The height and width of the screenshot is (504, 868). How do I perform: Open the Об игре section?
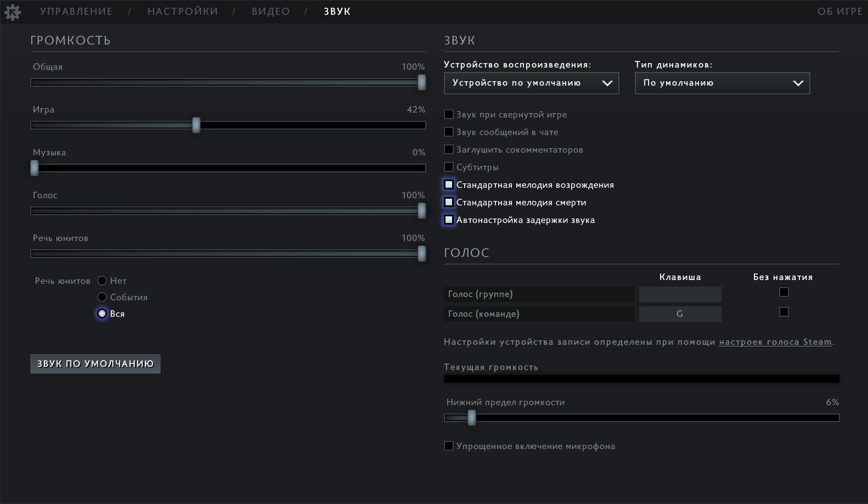tap(839, 12)
